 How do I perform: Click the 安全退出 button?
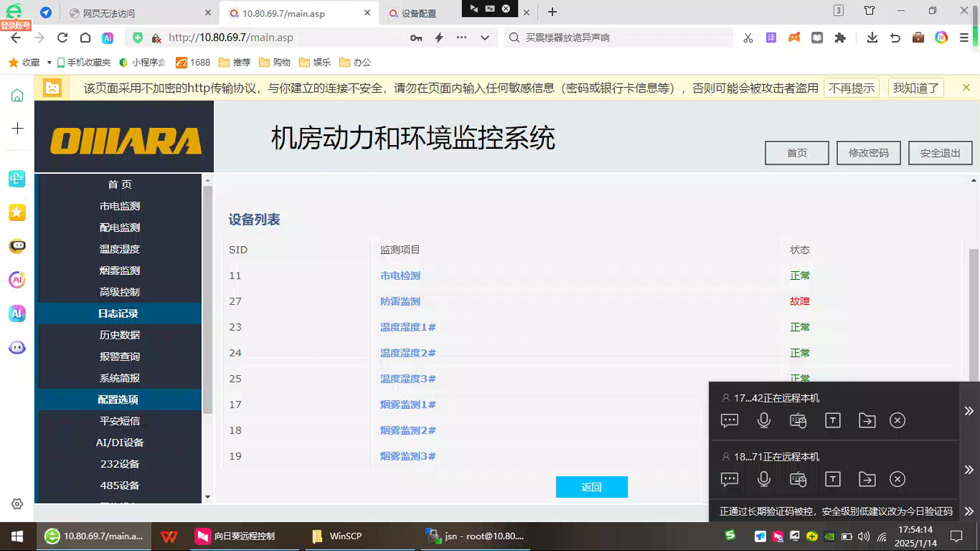pos(940,153)
